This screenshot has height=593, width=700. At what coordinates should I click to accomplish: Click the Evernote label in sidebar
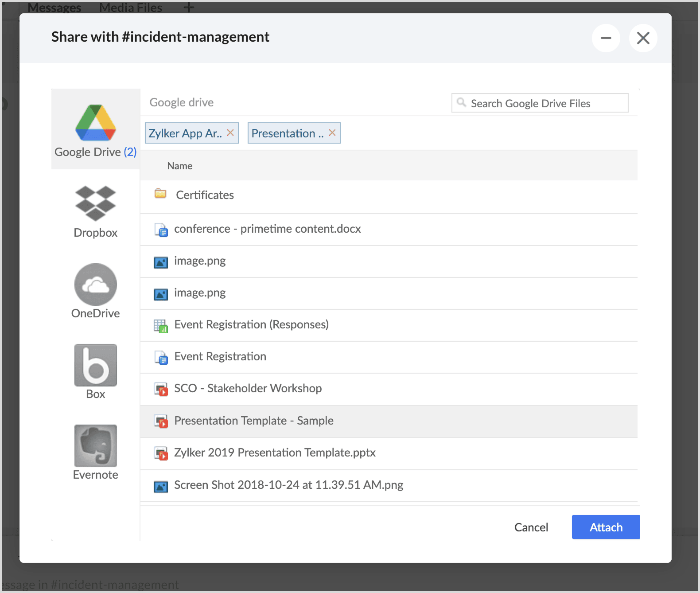(x=96, y=475)
